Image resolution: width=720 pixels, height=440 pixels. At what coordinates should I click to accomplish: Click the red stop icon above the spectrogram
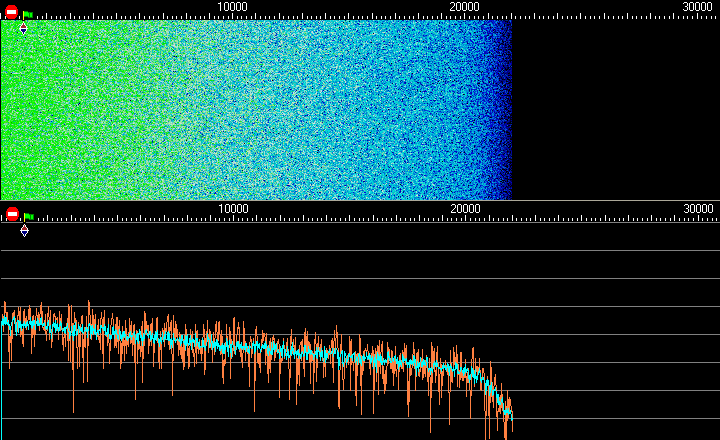[x=11, y=12]
